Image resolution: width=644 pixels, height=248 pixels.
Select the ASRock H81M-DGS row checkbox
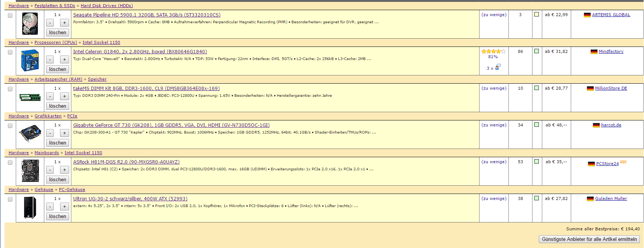10,162
